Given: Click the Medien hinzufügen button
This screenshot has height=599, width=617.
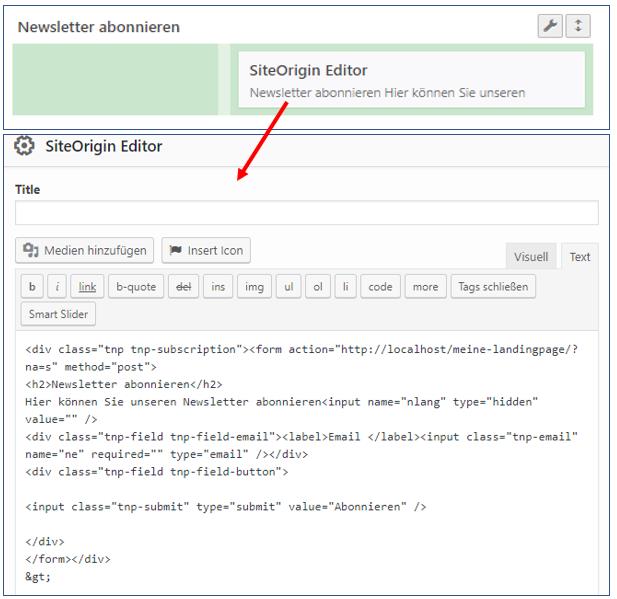Looking at the screenshot, I should [85, 250].
